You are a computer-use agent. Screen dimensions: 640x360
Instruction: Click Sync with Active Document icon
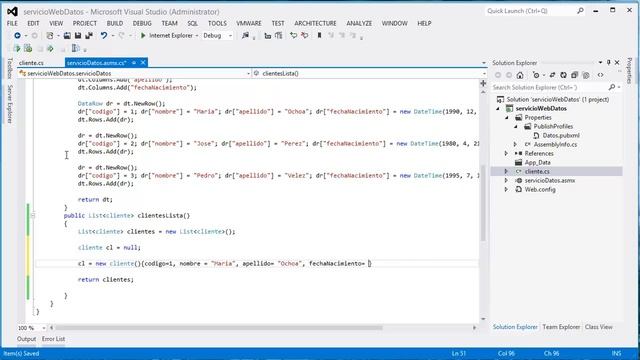(552, 75)
